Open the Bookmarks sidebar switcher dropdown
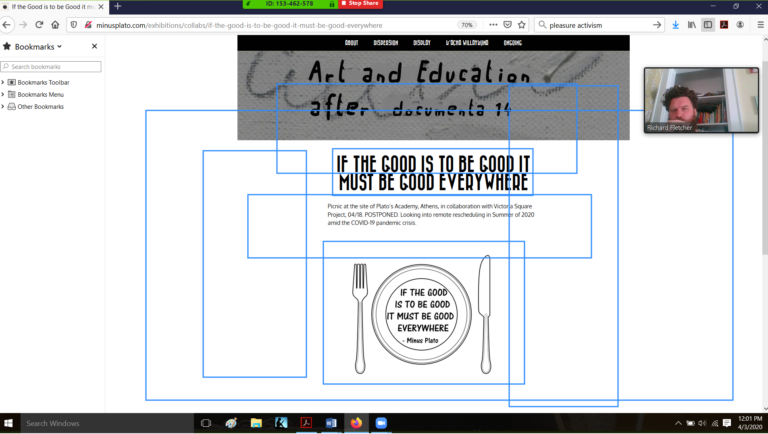 (x=38, y=47)
